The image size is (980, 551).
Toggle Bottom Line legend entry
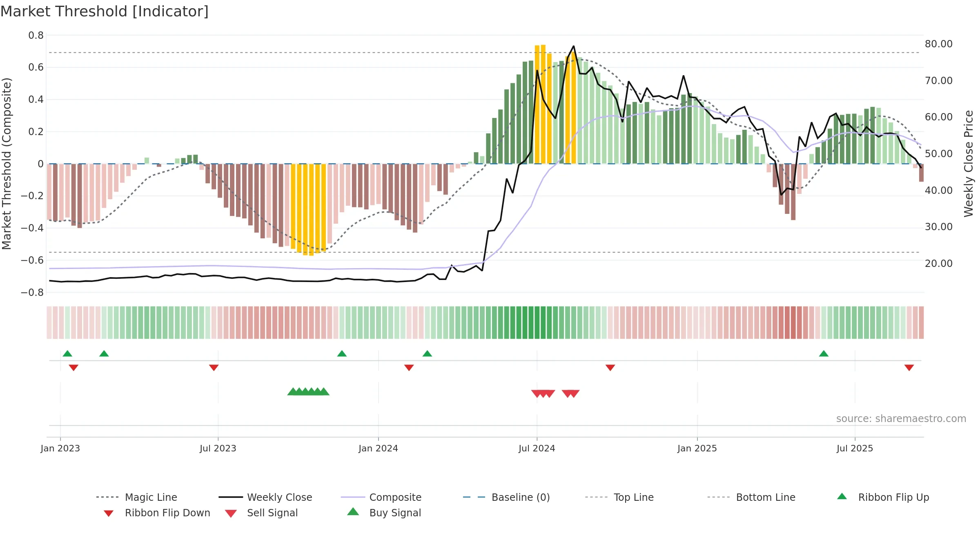[x=751, y=497]
